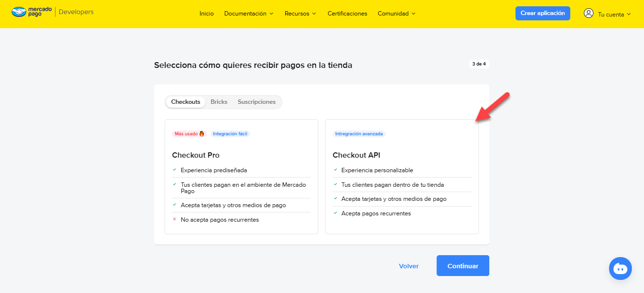The height and width of the screenshot is (293, 644).
Task: Click the fire emoji on Más usado badge
Action: point(202,134)
